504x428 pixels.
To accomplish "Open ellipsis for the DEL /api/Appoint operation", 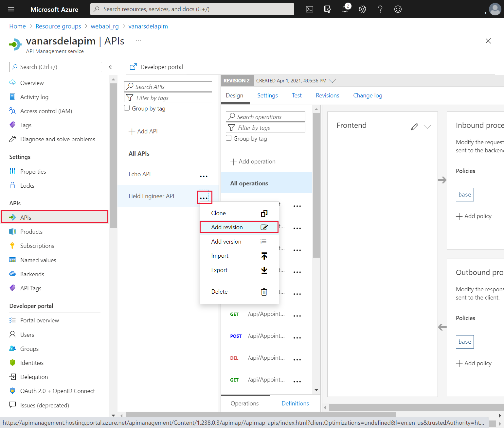I will pyautogui.click(x=297, y=359).
